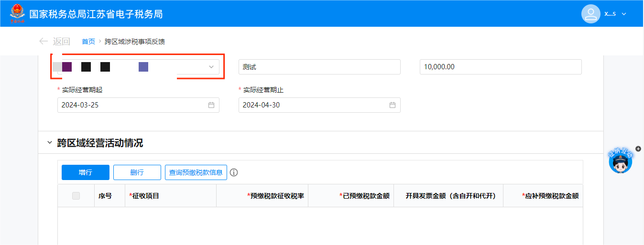This screenshot has height=245, width=644.
Task: Click the small plus badge above the assistant
Action: coord(638,149)
